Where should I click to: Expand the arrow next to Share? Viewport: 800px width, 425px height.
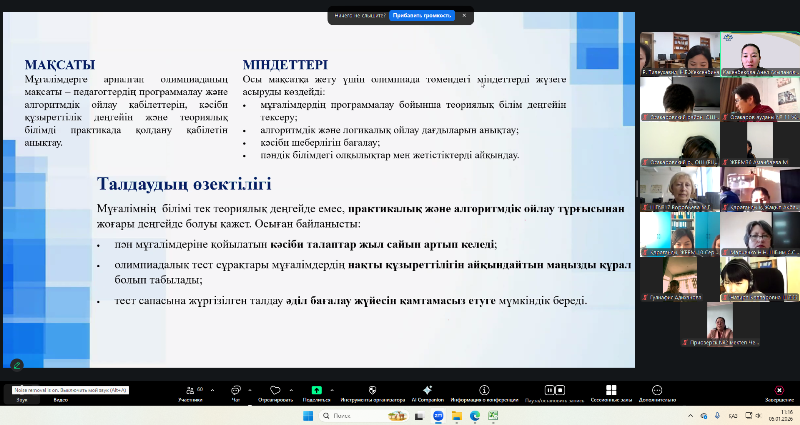[332, 388]
